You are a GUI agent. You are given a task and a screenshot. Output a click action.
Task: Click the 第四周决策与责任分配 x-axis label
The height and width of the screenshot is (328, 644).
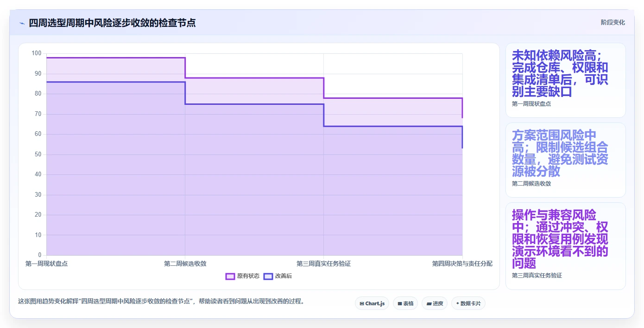click(462, 264)
